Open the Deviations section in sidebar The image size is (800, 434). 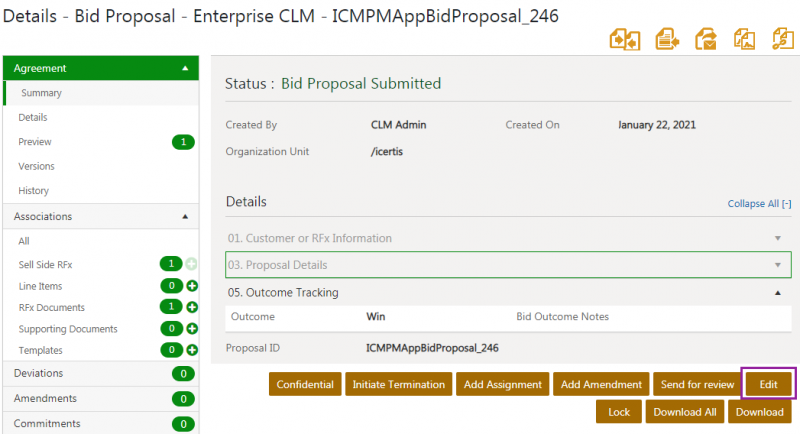(38, 373)
